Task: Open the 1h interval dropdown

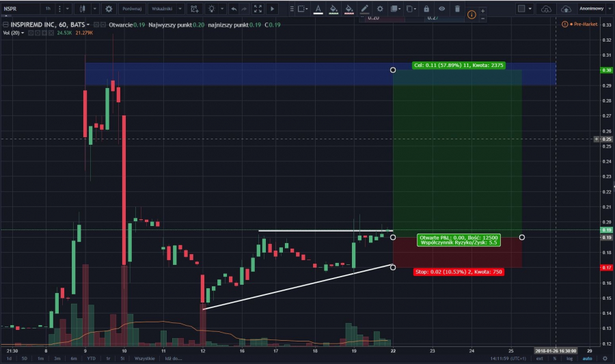Action: pos(48,9)
